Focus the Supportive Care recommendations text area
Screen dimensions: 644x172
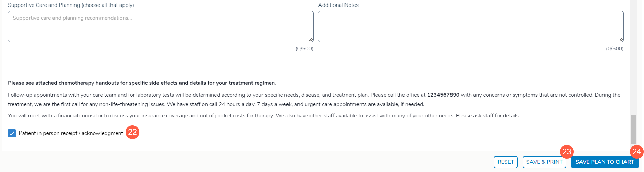pyautogui.click(x=160, y=26)
